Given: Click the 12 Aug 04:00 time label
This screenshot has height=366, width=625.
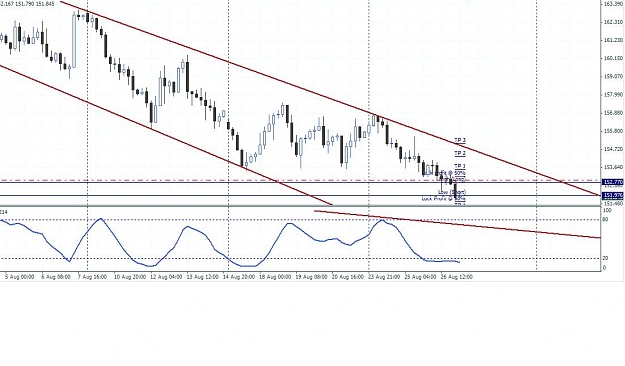Looking at the screenshot, I should click(166, 276).
